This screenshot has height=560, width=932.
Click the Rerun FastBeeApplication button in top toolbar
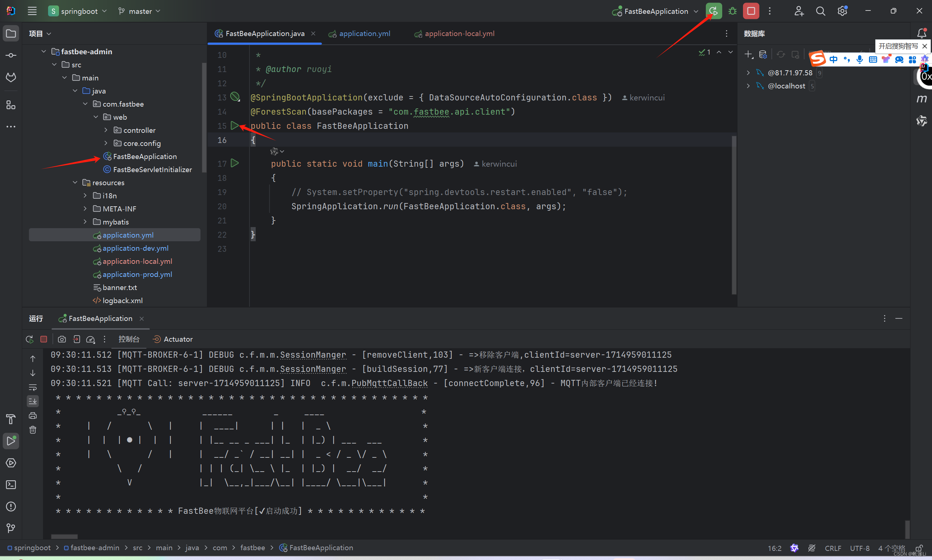pyautogui.click(x=713, y=11)
